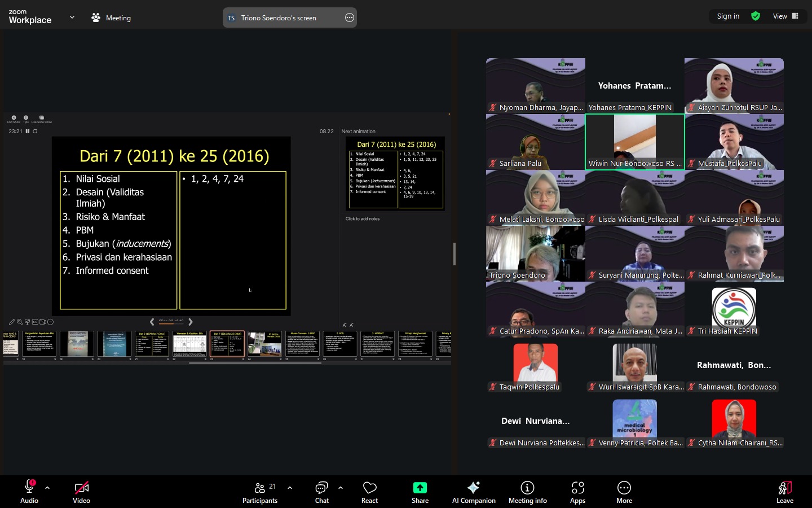
Task: Open the View layout menu
Action: pyautogui.click(x=785, y=16)
